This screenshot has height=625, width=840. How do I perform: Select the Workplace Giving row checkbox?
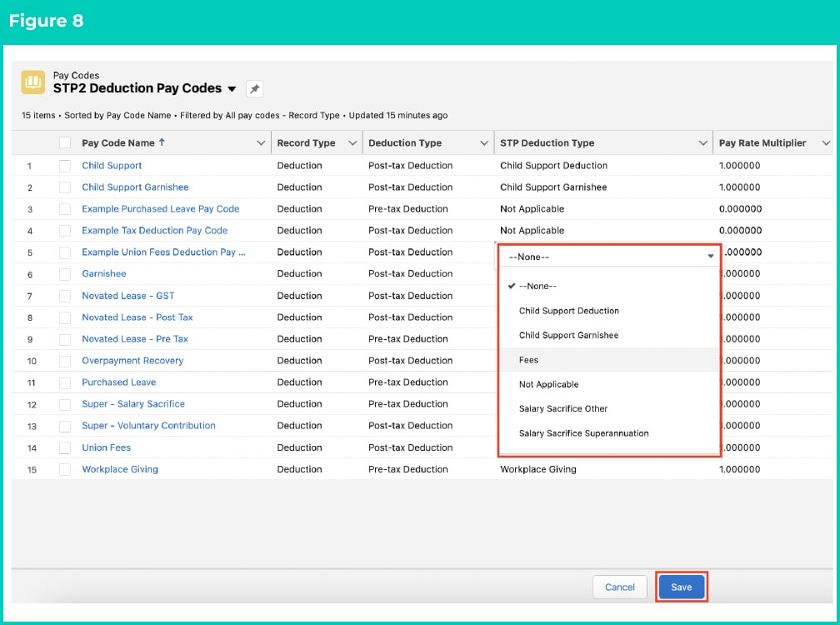(65, 469)
